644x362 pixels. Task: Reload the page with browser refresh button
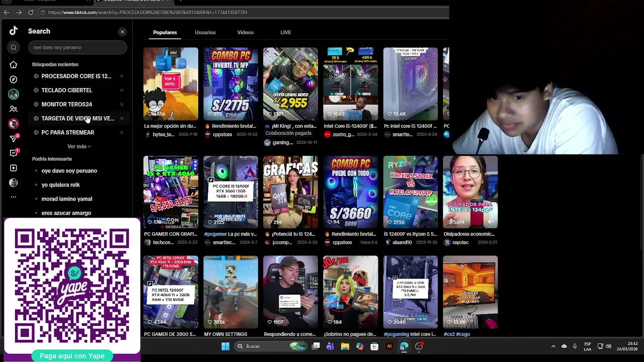[x=31, y=12]
